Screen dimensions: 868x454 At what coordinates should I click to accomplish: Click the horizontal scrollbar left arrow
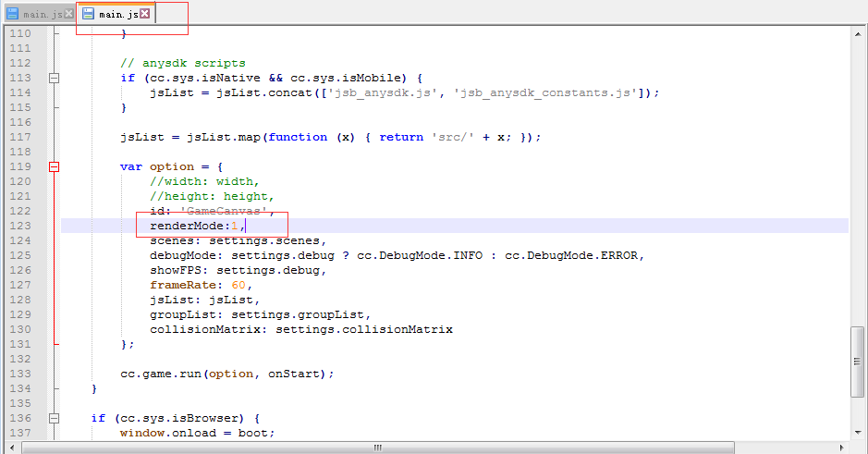(x=12, y=448)
